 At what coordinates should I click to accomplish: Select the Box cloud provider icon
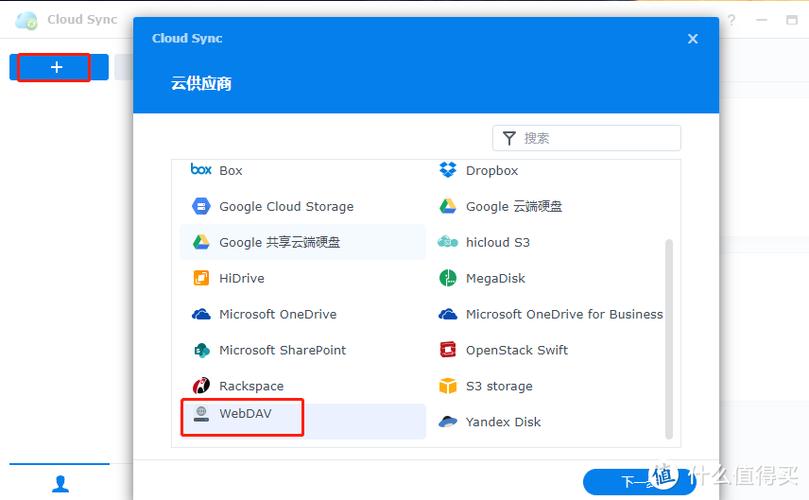coord(201,170)
